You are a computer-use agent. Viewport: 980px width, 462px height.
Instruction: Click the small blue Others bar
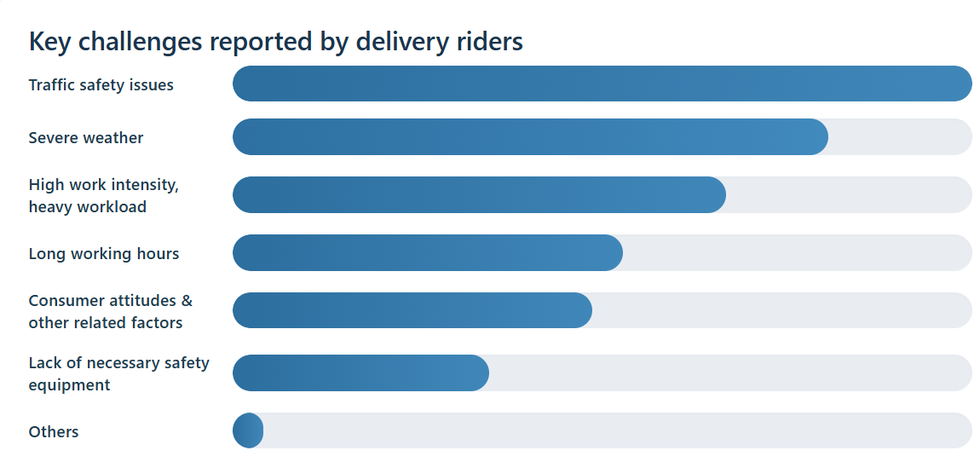248,430
